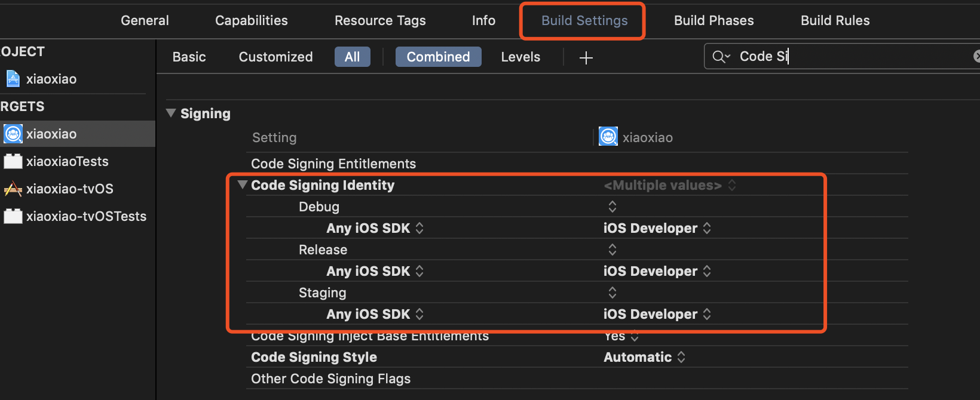Screen dimensions: 980x400
Task: Open the Debug row value popup
Action: point(612,207)
